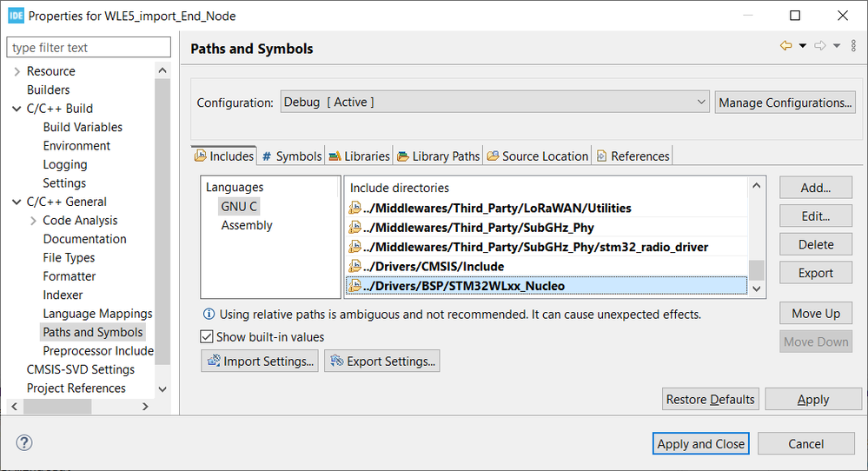Click folder icon beside LoRaWAN/Utilities entry
The width and height of the screenshot is (868, 471).
coord(354,208)
